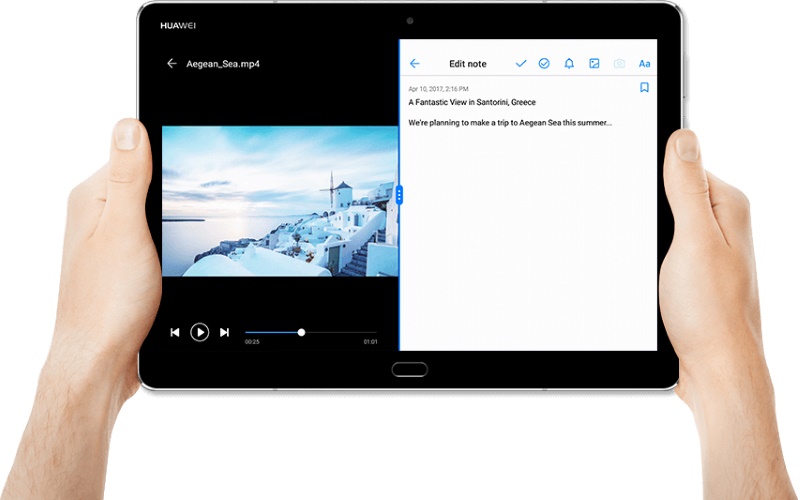Skip to the previous video track
Viewport: 800px width, 500px height.
click(x=175, y=332)
